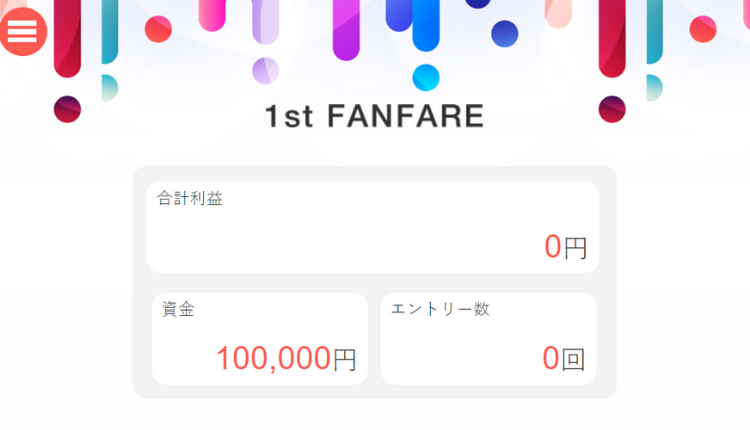The height and width of the screenshot is (430, 750).
Task: Click the dark blue circle in the banner
Action: (x=505, y=33)
